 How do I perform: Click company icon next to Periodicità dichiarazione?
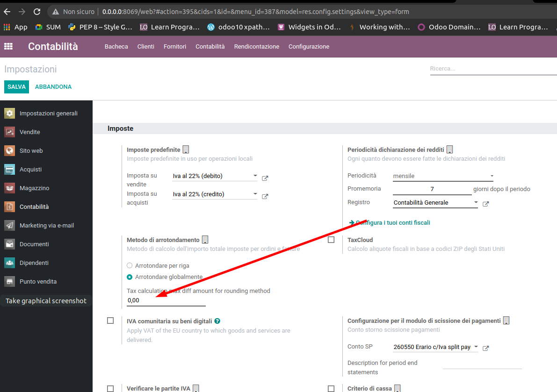(450, 150)
